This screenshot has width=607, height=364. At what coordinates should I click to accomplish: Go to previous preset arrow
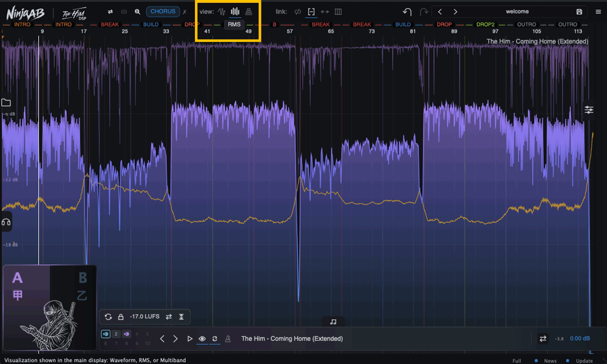click(x=439, y=12)
